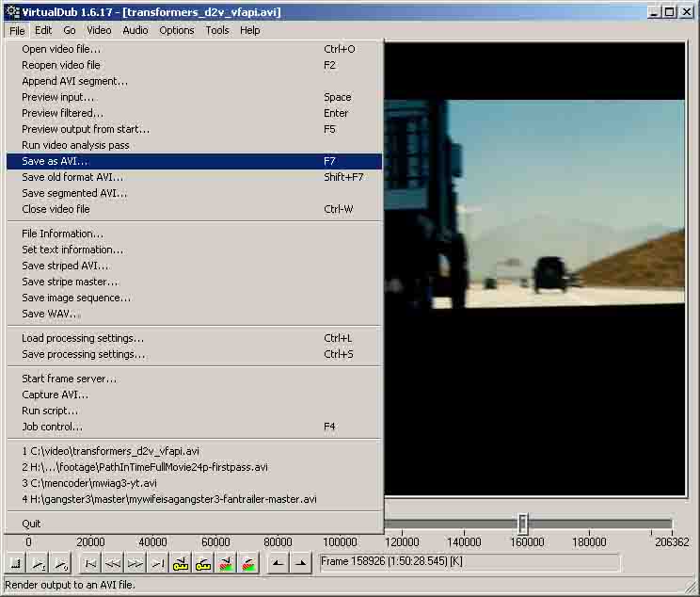Open the Edit menu
The width and height of the screenshot is (700, 597).
pos(43,30)
